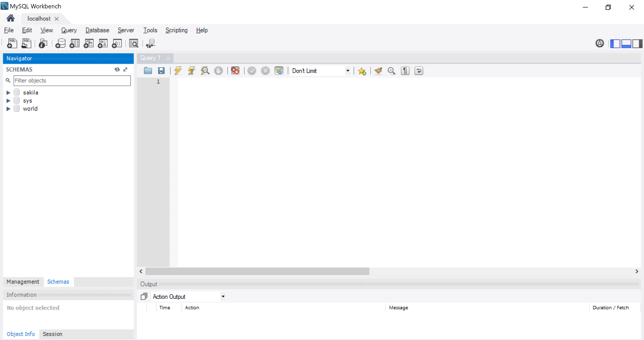The image size is (644, 340).
Task: Toggle display of invisible characters
Action: [x=405, y=71]
